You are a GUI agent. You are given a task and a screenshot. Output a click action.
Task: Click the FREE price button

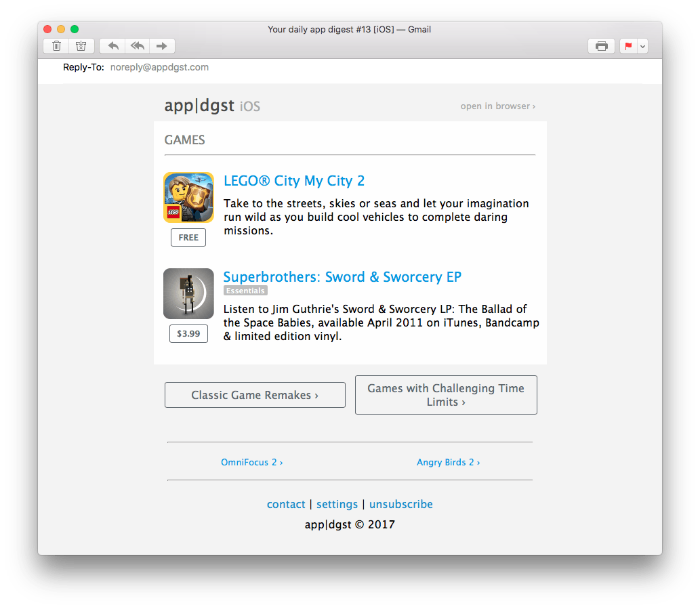pyautogui.click(x=188, y=237)
